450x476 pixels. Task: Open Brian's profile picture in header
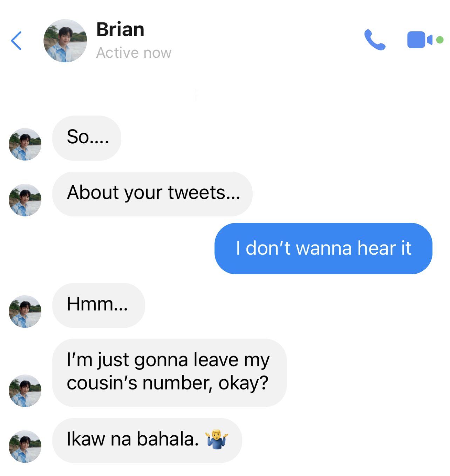point(65,41)
